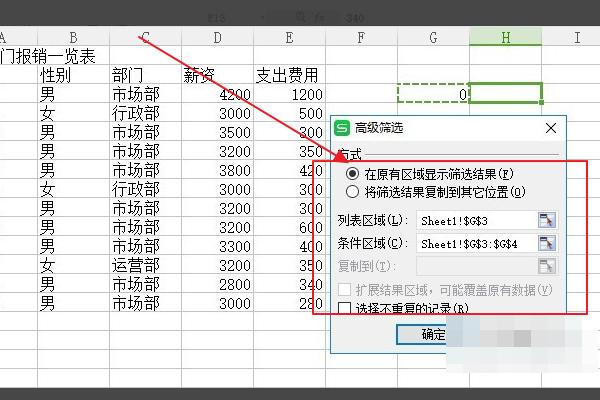Select column B header
600x400 pixels.
point(73,38)
